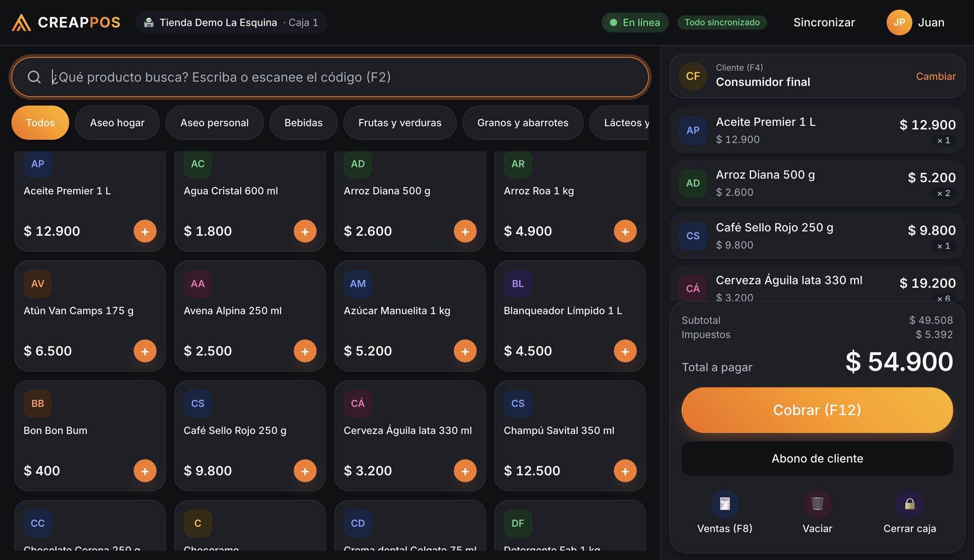Viewport: 974px width, 560px height.
Task: Open the JP user avatar
Action: click(x=899, y=22)
